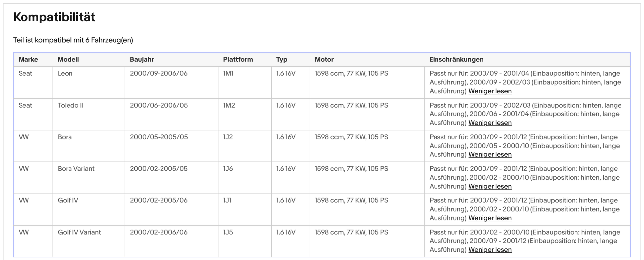Select the 1J5 platform cell
The width and height of the screenshot is (644, 260).
coord(228,232)
